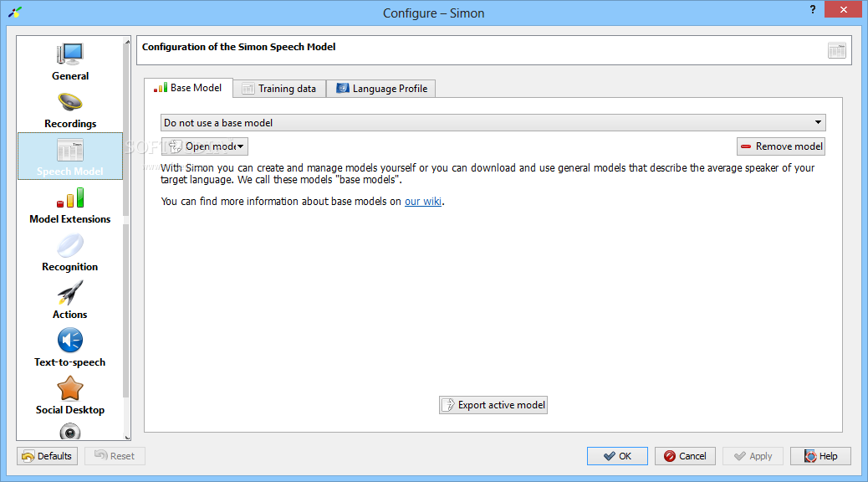Screen dimensions: 868x482
Task: Open the Text-to-speech settings section
Action: pyautogui.click(x=69, y=347)
